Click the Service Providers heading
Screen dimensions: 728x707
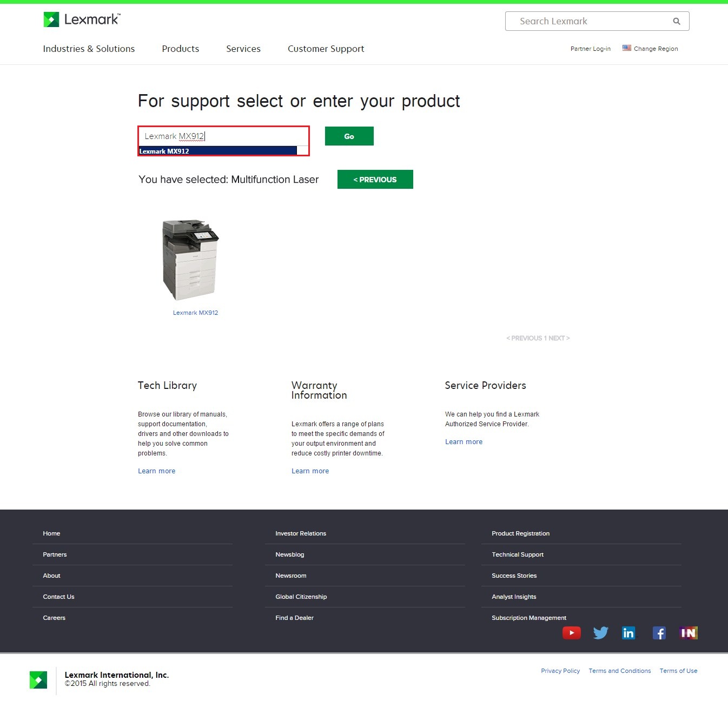point(486,385)
